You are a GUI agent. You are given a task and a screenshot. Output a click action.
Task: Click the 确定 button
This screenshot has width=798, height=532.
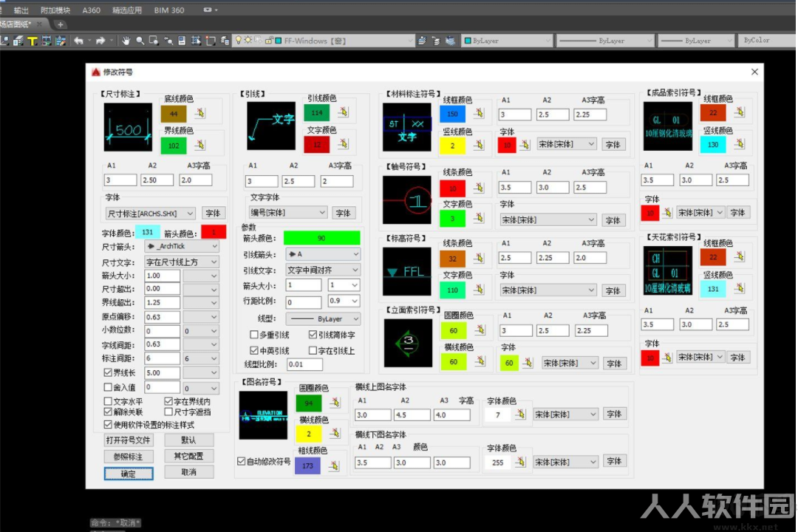tap(129, 474)
